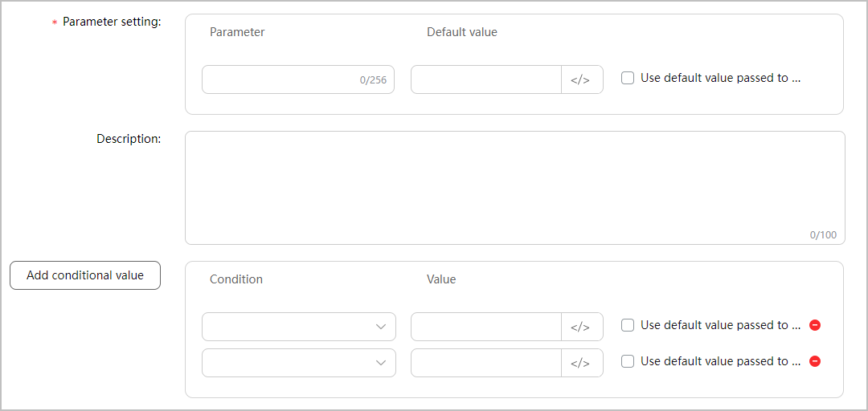868x411 pixels.
Task: Focus the second conditional Value input
Action: tap(486, 363)
